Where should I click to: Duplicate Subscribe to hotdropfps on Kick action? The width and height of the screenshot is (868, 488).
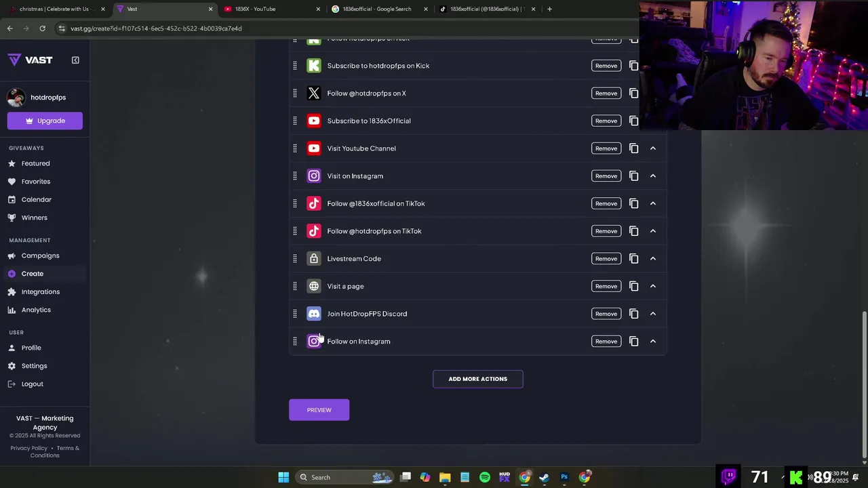click(633, 66)
